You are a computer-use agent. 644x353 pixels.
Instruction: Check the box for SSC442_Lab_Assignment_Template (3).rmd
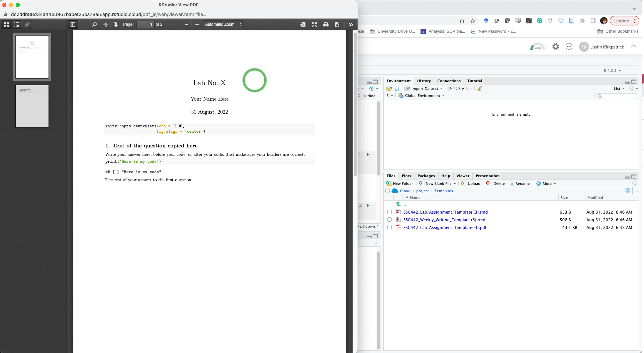[x=389, y=212]
